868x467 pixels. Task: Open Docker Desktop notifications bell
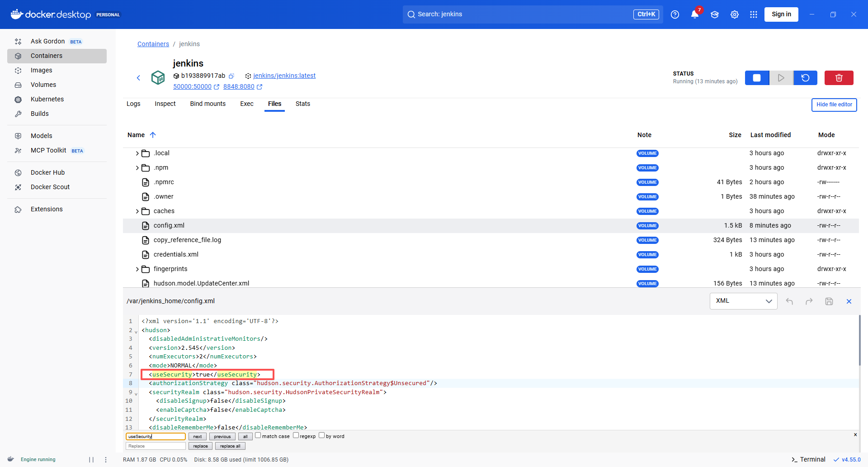(694, 14)
